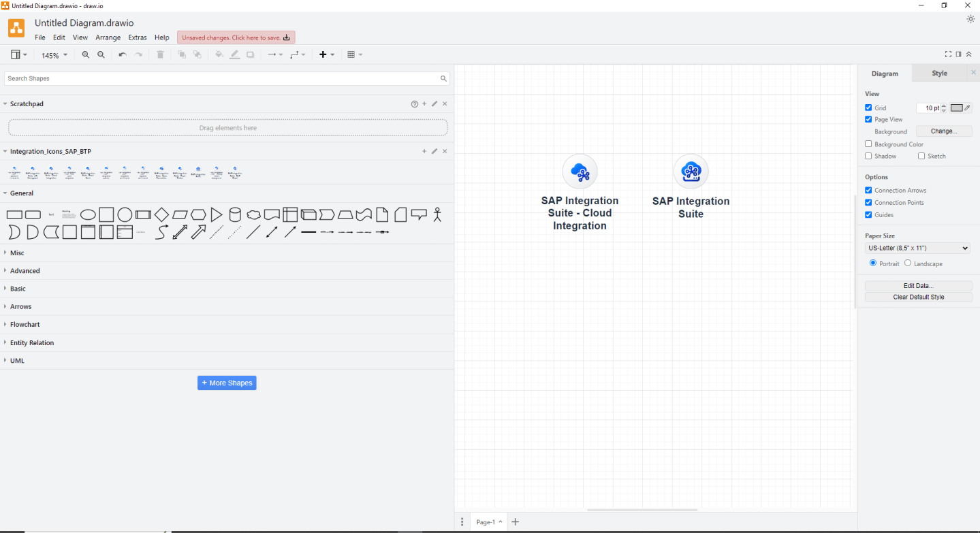Disable the Grid checkbox

[868, 108]
